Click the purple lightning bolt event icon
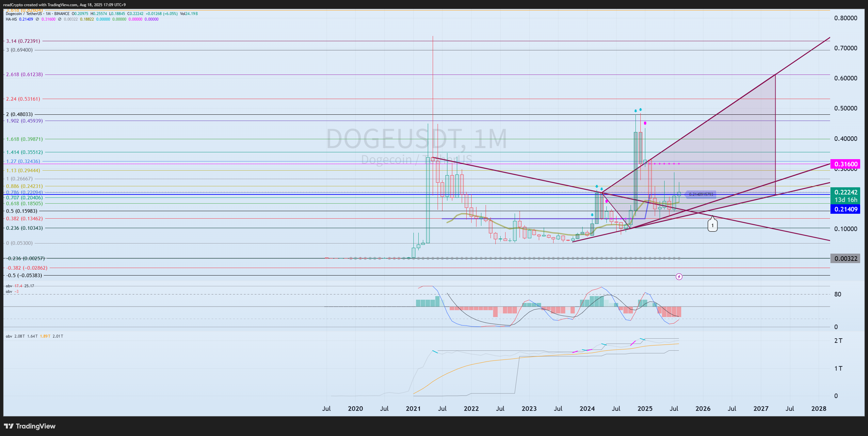868x436 pixels. tap(679, 277)
